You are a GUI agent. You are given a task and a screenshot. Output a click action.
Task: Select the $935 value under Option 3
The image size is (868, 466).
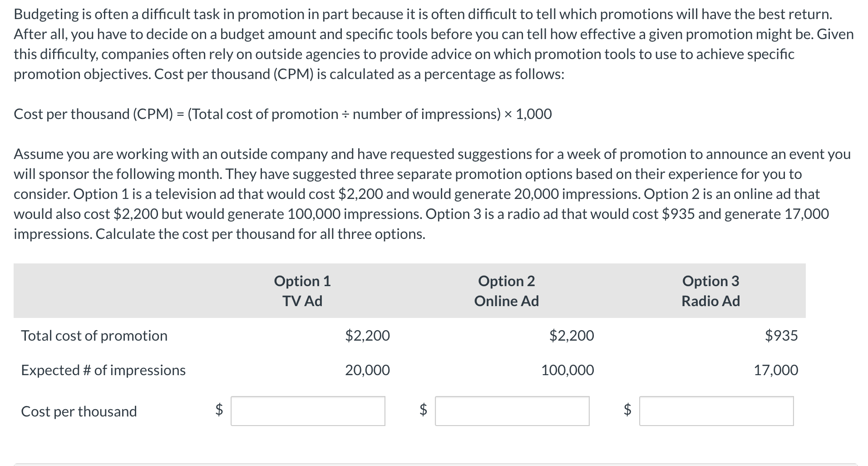(x=782, y=335)
